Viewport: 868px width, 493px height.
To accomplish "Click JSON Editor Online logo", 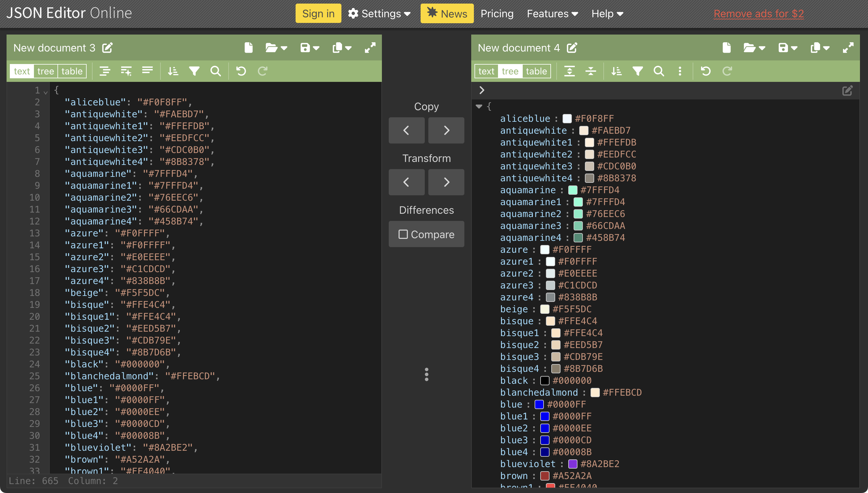I will pos(69,13).
